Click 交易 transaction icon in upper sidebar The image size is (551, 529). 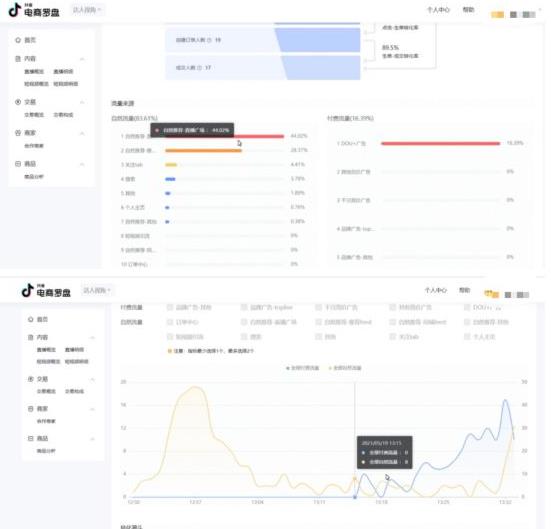[18, 102]
